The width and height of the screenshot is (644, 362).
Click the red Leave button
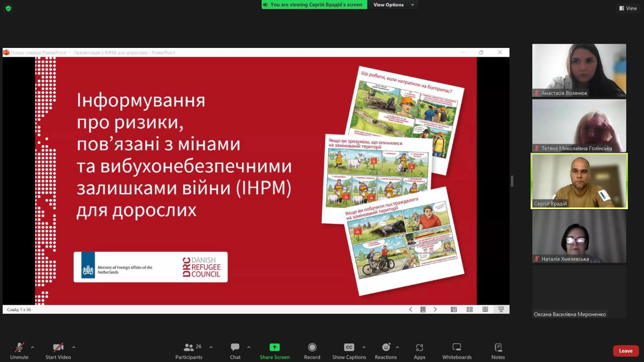(625, 351)
